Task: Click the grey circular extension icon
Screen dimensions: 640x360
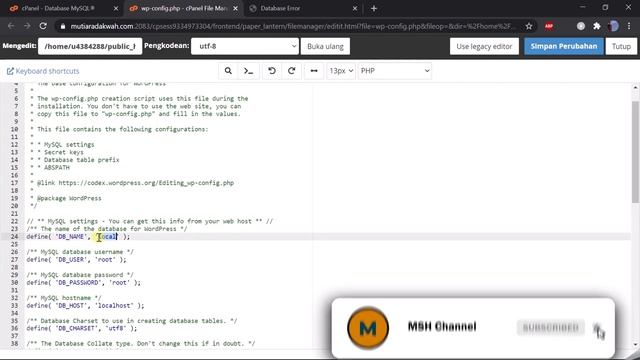Action: pos(581,26)
